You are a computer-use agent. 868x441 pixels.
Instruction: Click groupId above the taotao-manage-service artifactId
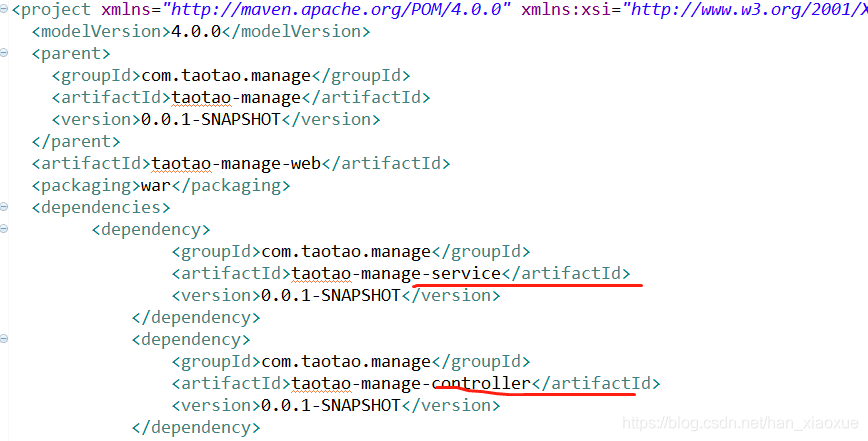point(345,252)
